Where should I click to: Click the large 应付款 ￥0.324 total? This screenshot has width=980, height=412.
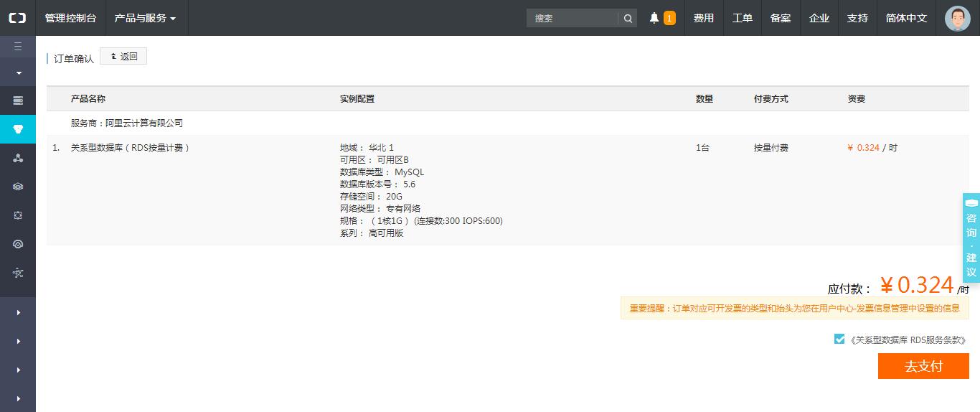pyautogui.click(x=898, y=286)
